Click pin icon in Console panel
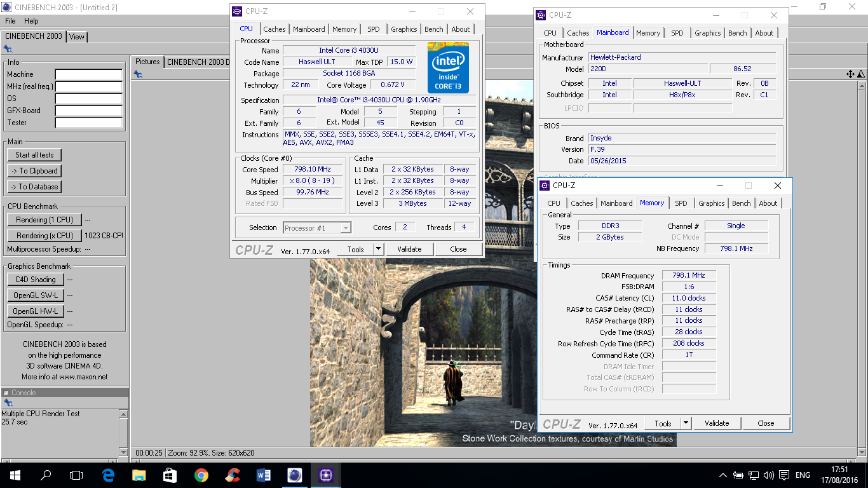 coord(8,403)
